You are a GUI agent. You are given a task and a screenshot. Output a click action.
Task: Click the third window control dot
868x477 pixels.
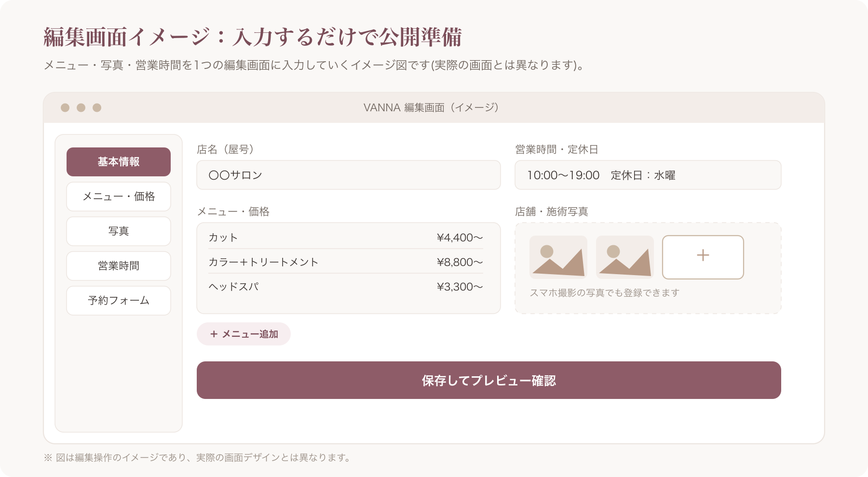pos(97,107)
